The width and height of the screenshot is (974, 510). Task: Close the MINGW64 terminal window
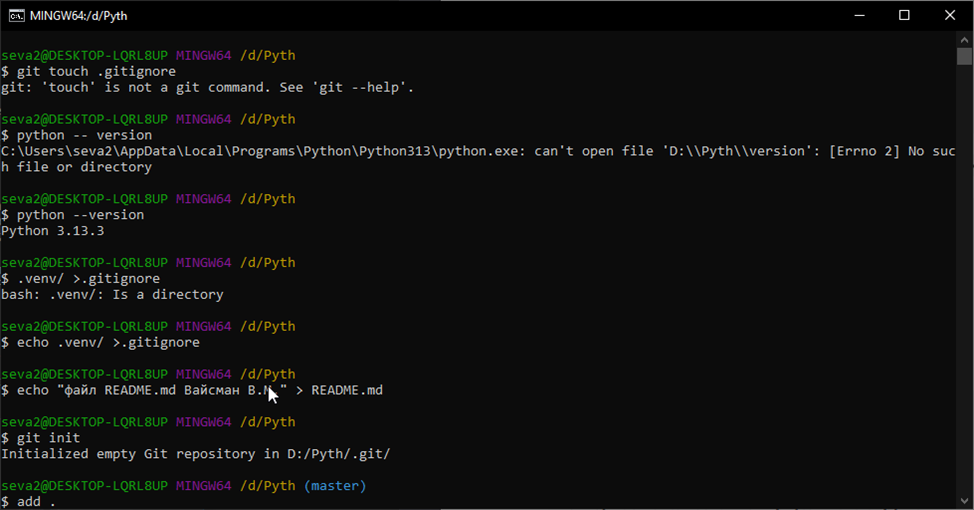(950, 16)
